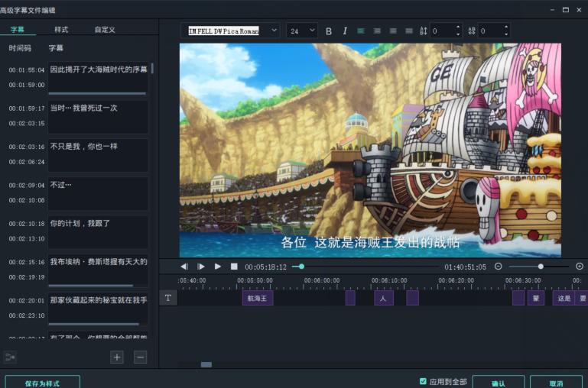Click the T text track icon
This screenshot has height=388, width=588.
(168, 298)
